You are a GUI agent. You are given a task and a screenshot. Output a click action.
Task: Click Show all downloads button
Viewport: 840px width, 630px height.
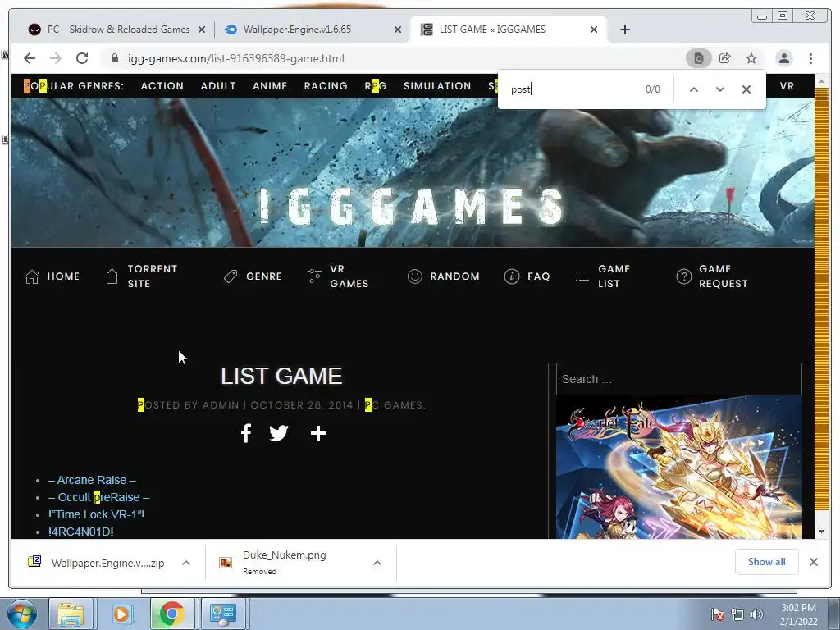(x=767, y=561)
